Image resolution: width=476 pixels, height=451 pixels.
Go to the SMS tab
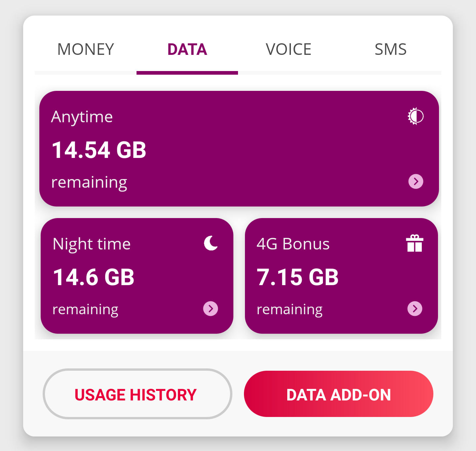390,50
